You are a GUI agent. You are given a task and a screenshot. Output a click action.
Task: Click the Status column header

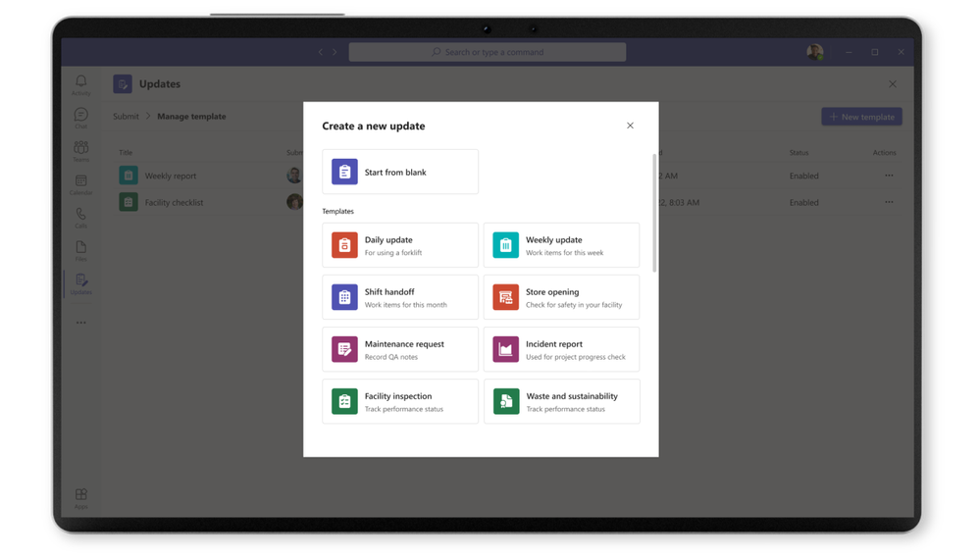[799, 152]
